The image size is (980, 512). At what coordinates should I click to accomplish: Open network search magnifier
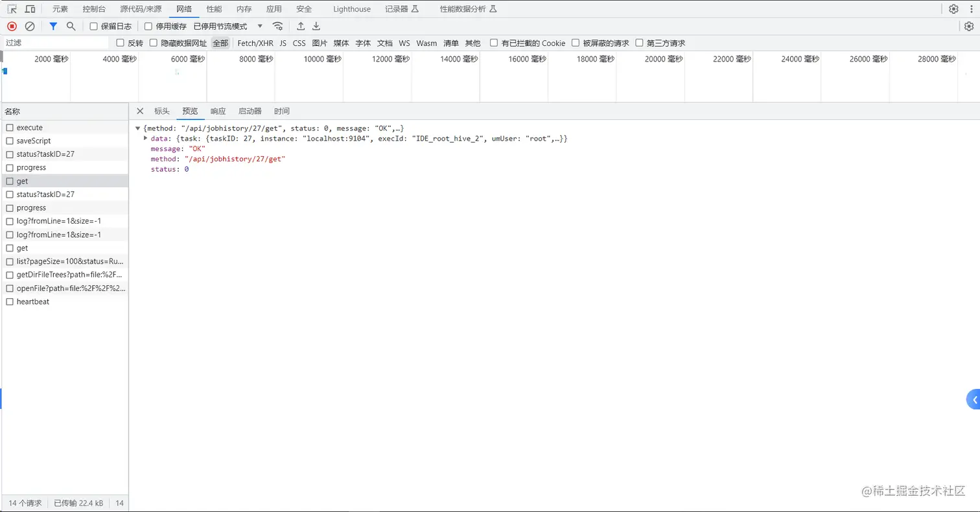71,26
